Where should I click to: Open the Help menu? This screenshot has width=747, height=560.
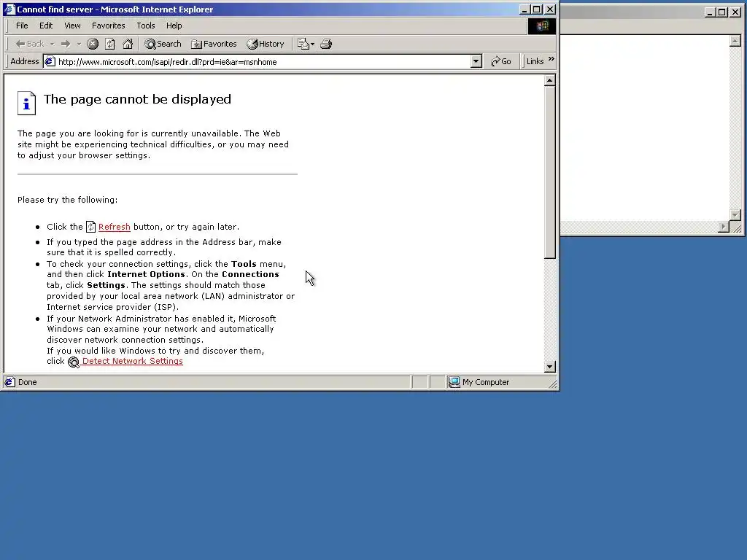(174, 26)
